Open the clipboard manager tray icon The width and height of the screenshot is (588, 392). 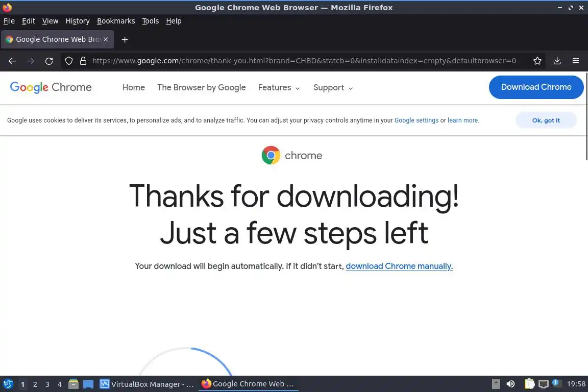coord(529,384)
